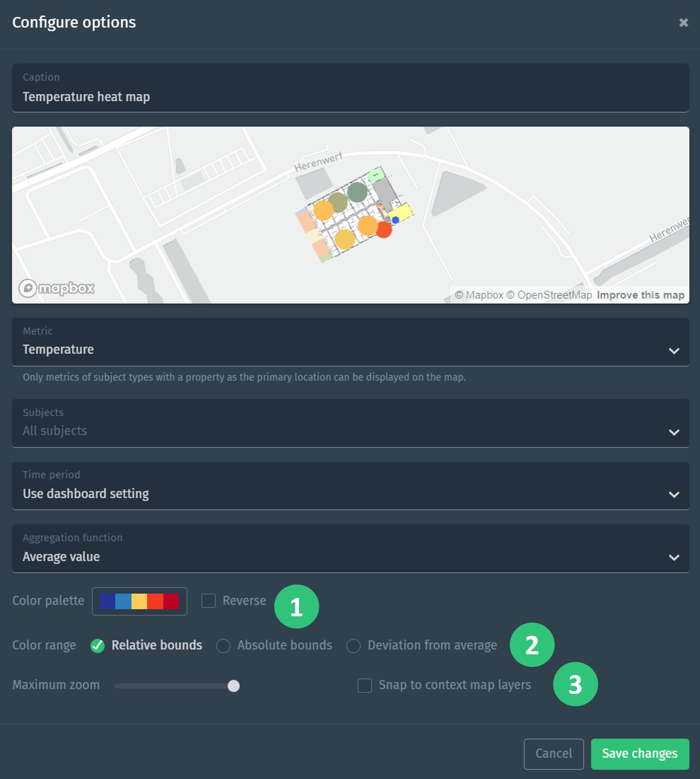Open the Improve this map link
This screenshot has width=700, height=779.
(640, 295)
